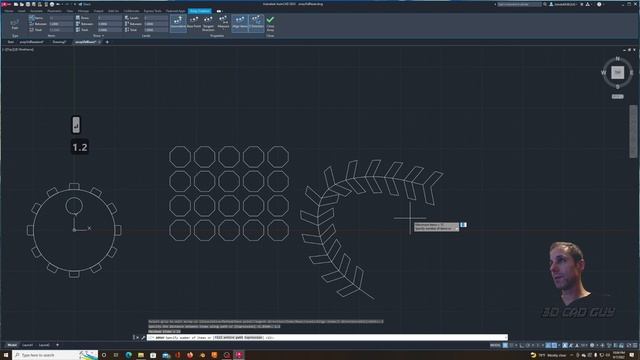Open the signed-in user account dropdown

point(564,4)
